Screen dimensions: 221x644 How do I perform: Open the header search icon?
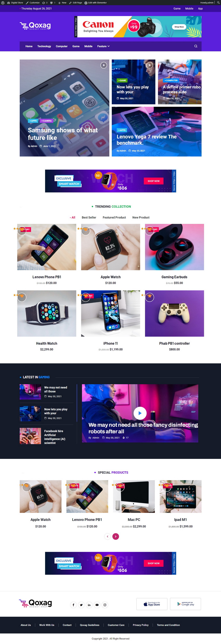click(x=196, y=46)
